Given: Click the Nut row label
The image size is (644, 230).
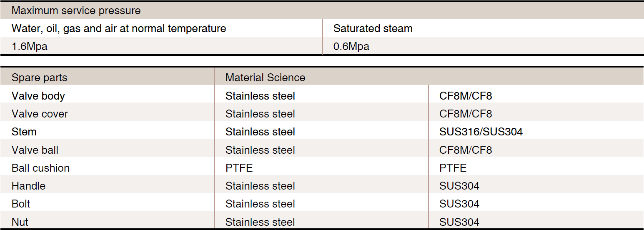Looking at the screenshot, I should click(x=20, y=222).
